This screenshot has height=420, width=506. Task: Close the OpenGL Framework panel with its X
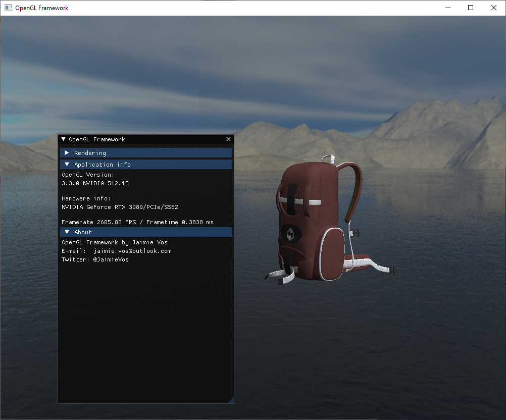(x=228, y=139)
